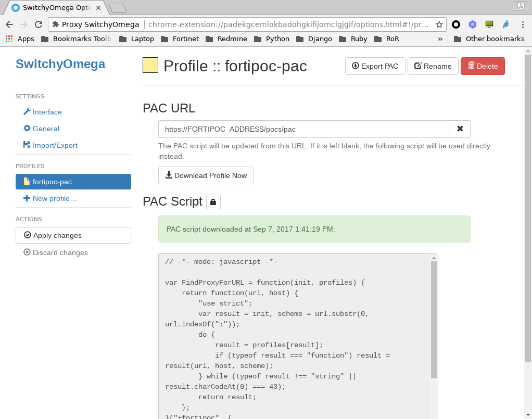Screen dimensions: 532x419
Task: Click Download Profile Now
Action: pyautogui.click(x=206, y=175)
